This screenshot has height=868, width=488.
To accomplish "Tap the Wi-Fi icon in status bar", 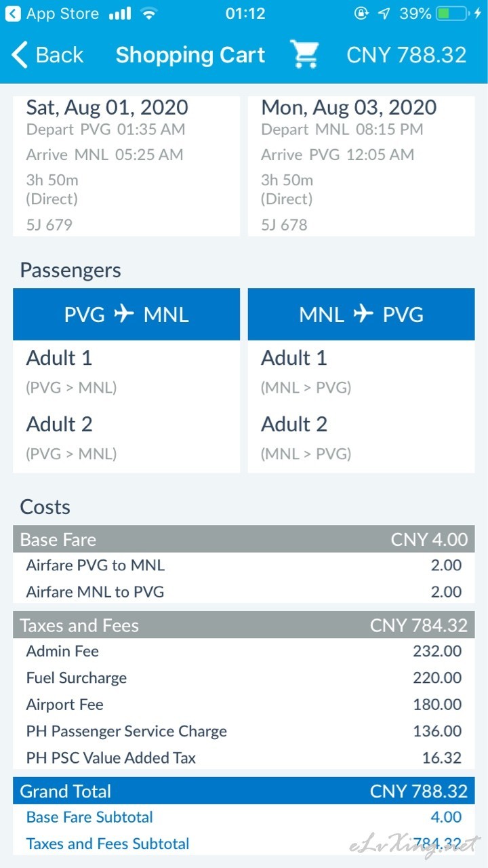I will coord(148,14).
